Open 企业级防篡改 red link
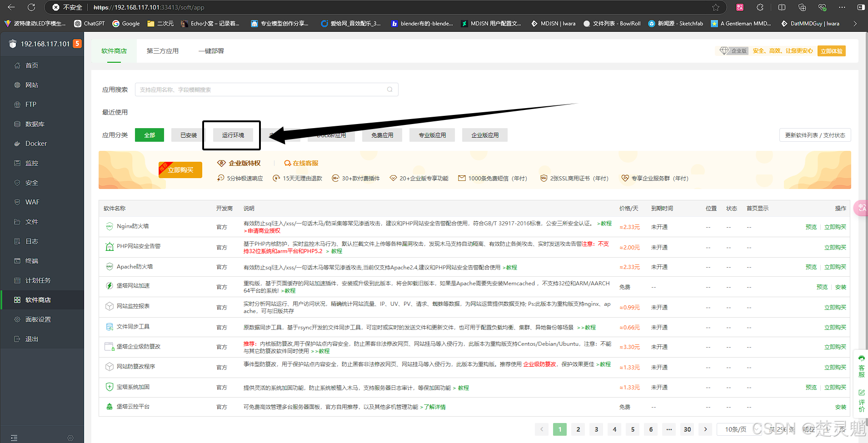This screenshot has height=443, width=868. (x=539, y=364)
